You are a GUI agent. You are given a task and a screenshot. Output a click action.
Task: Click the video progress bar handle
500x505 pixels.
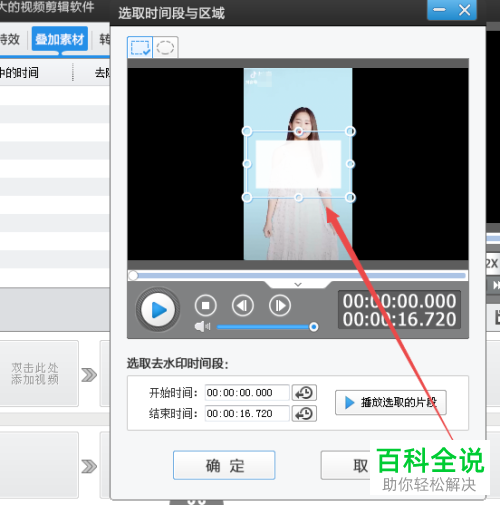[x=133, y=275]
